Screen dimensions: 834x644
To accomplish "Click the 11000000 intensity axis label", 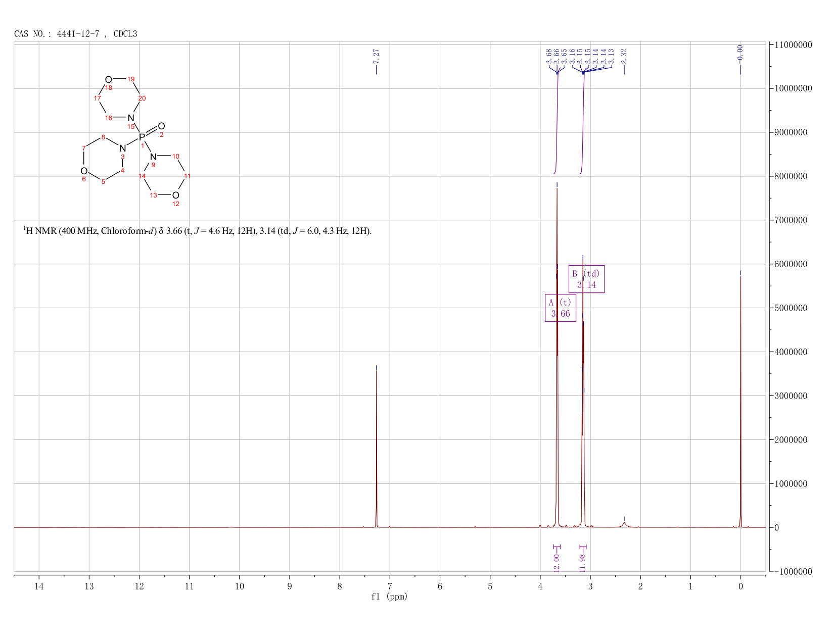I will point(793,44).
